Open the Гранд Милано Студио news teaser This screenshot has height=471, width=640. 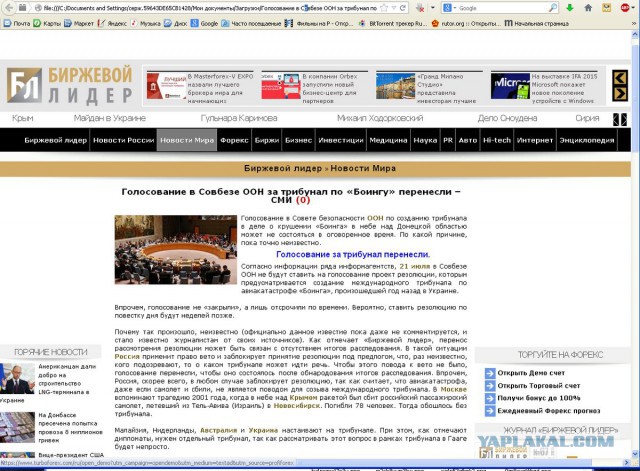[x=427, y=88]
